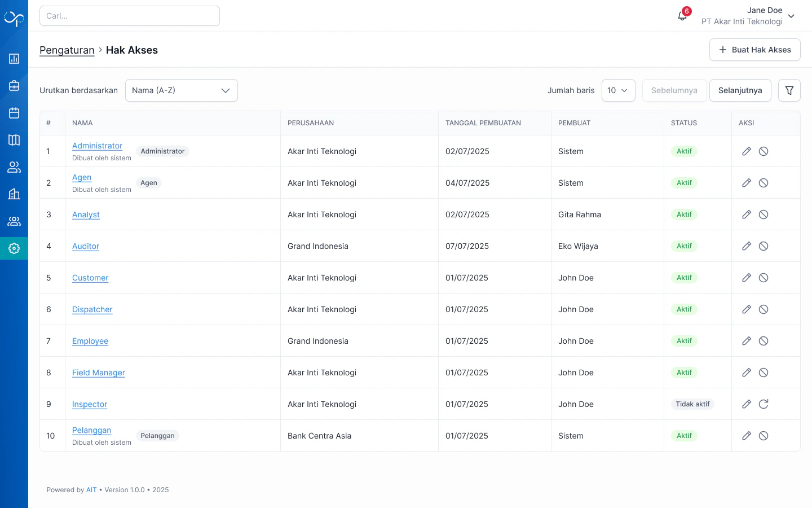
Task: Open the Nama (A-Z) sort dropdown
Action: [x=182, y=90]
